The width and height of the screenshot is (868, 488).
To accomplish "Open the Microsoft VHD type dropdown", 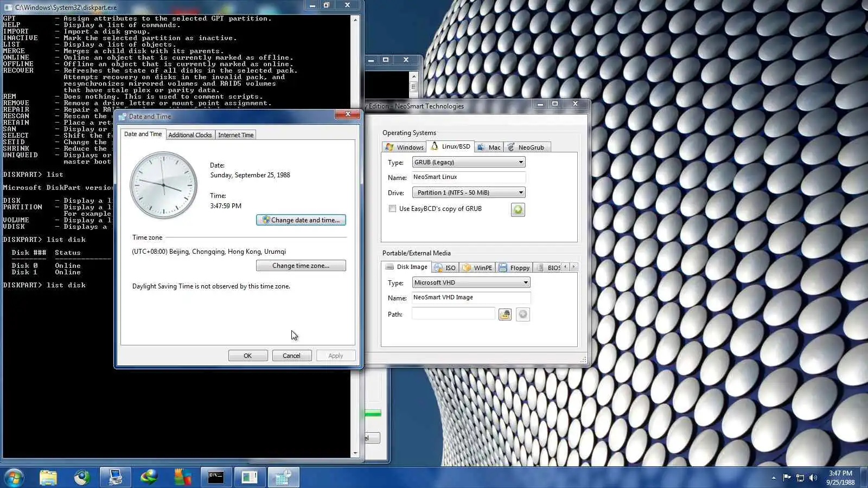I will point(471,282).
